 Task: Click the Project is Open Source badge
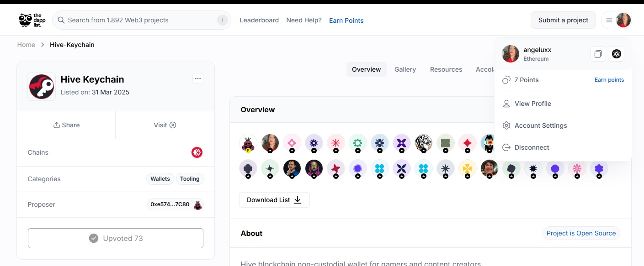[581, 233]
